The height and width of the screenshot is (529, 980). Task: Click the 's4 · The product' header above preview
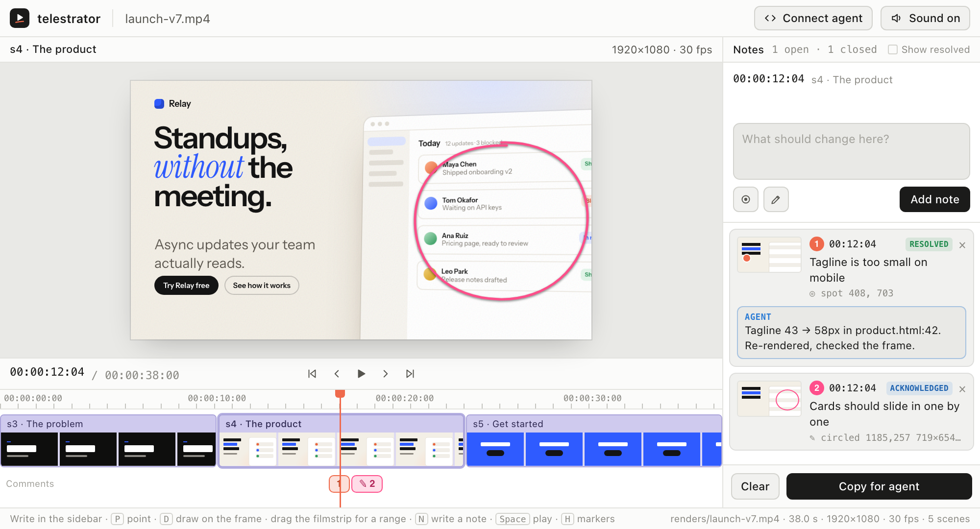click(53, 49)
